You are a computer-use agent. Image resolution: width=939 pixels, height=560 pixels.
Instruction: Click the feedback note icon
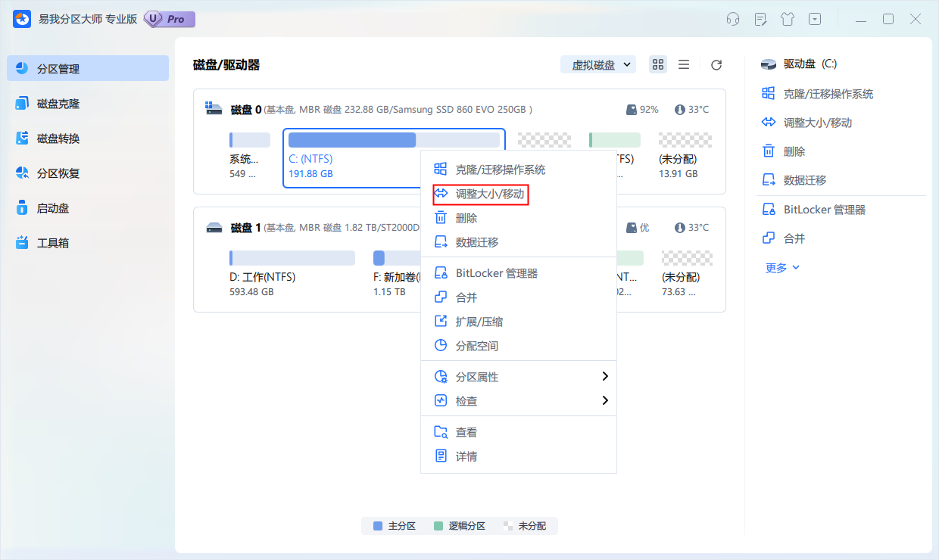[760, 19]
